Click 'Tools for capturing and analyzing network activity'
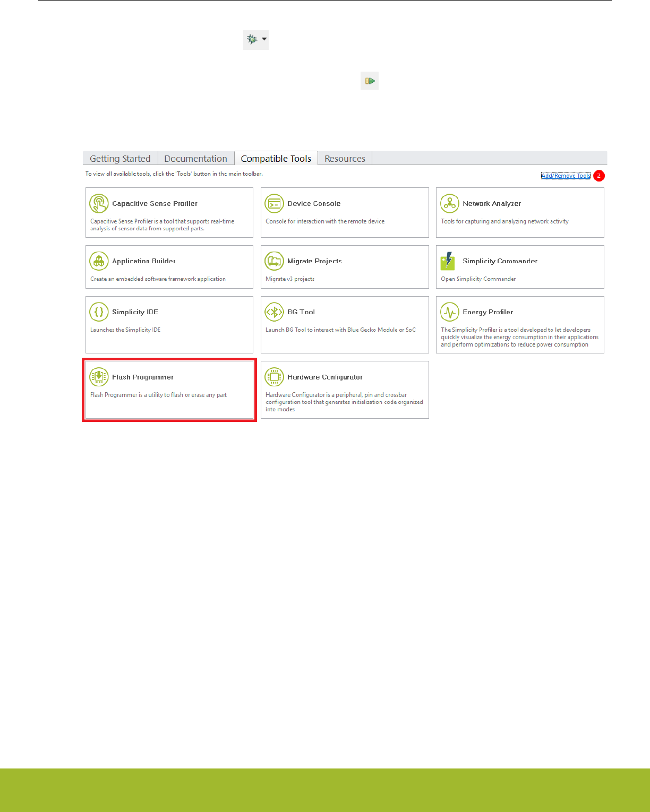Viewport: 650px width, 812px height. point(504,221)
